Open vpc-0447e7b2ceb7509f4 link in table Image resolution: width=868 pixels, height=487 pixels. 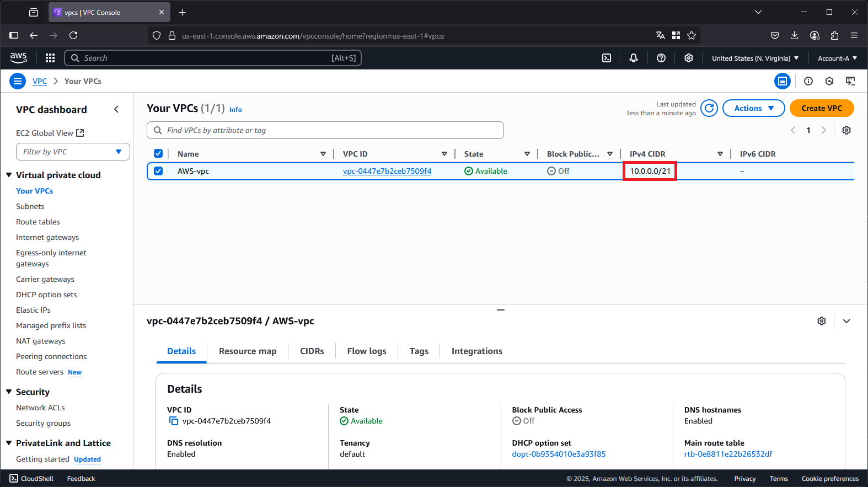coord(387,171)
